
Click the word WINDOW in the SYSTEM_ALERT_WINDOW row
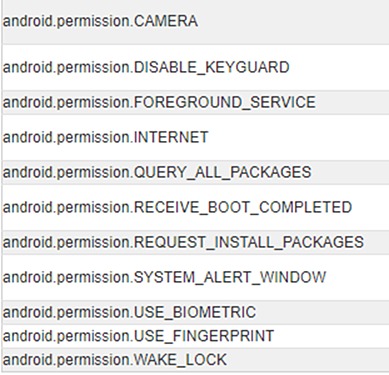(x=292, y=277)
